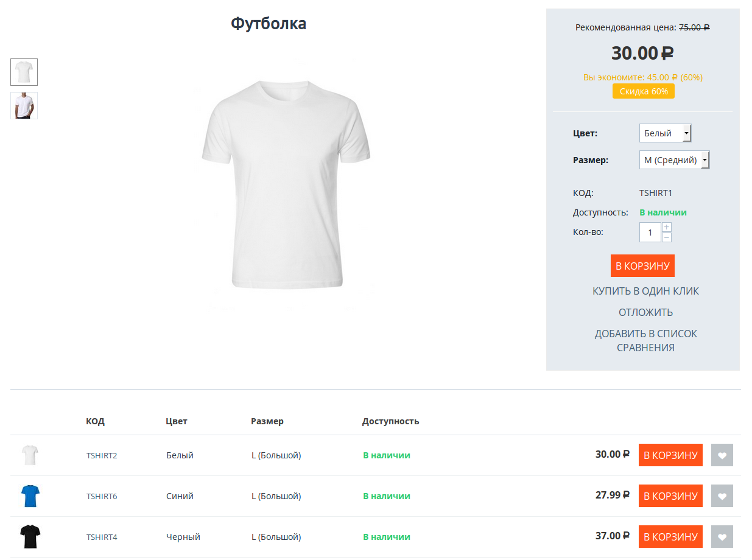This screenshot has height=560, width=752.
Task: Increase quantity with the plus stepper
Action: (x=667, y=227)
